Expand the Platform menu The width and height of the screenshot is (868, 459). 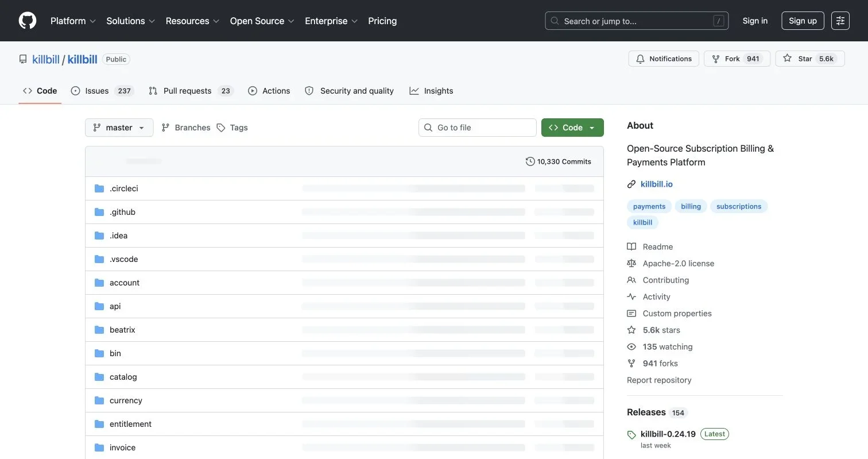pyautogui.click(x=73, y=21)
